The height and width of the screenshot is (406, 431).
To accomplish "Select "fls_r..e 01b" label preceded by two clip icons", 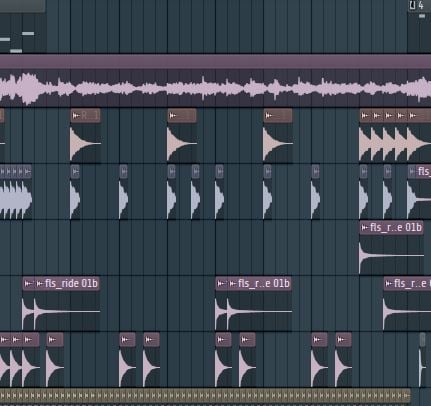I will tap(264, 284).
